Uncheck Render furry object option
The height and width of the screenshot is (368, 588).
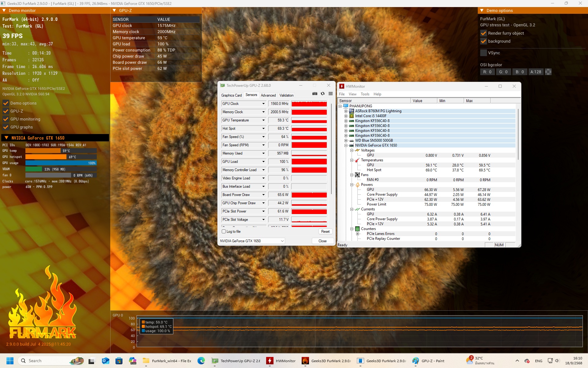click(484, 33)
